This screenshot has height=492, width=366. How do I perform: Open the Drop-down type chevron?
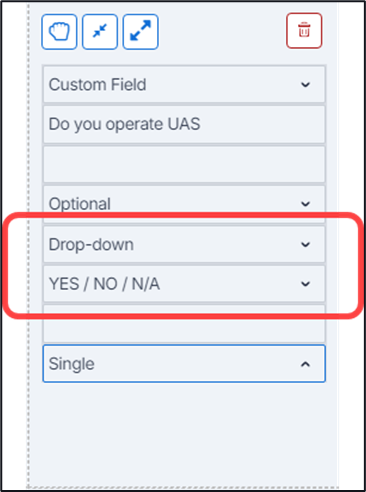305,244
